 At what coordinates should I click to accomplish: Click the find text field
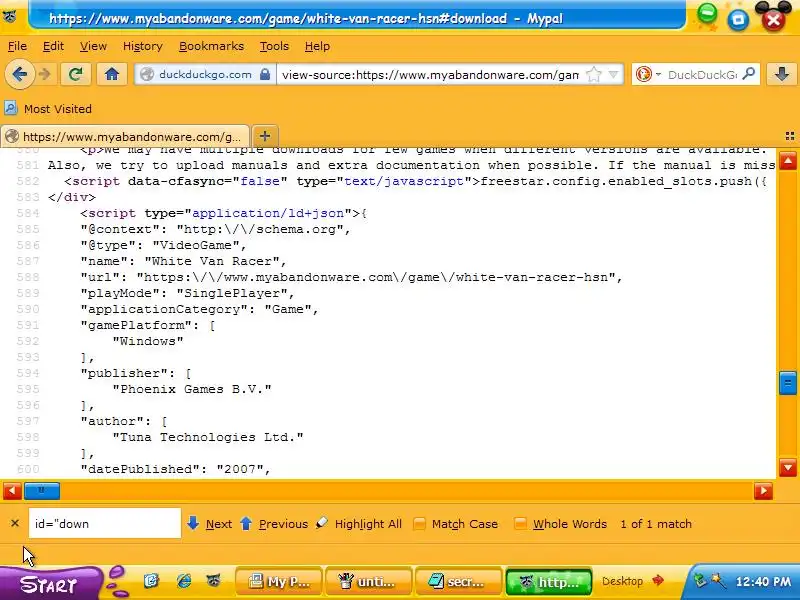tap(105, 523)
